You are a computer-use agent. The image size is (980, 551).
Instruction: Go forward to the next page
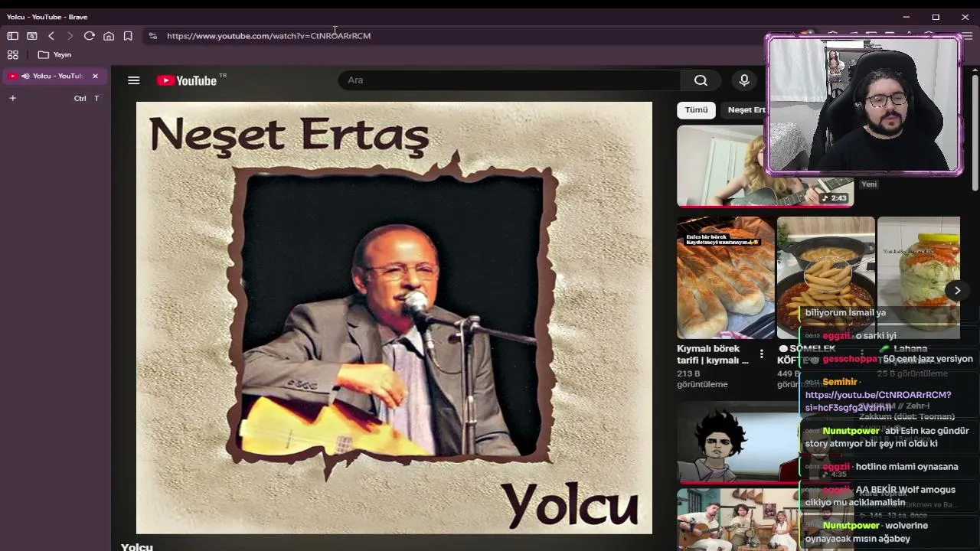70,36
